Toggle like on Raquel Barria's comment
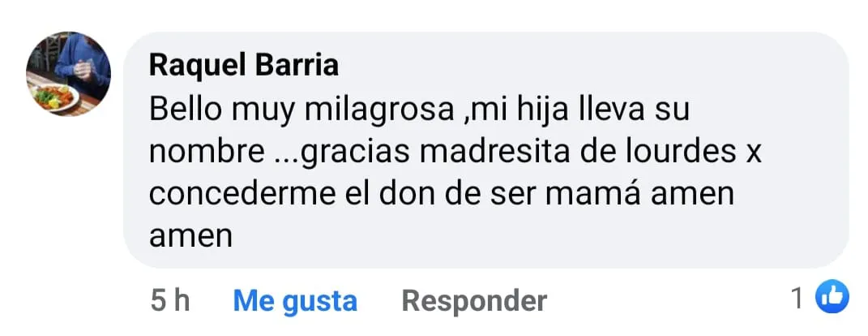 295,301
